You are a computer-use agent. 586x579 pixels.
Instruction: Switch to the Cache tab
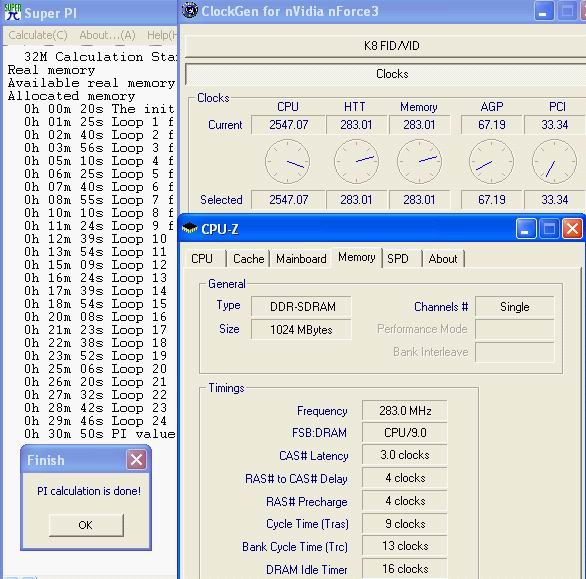248,259
